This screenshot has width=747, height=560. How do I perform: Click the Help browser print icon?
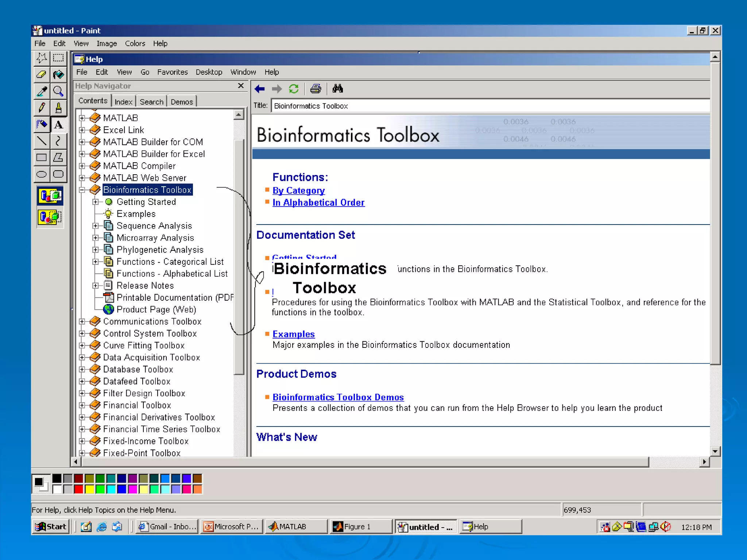pos(316,89)
